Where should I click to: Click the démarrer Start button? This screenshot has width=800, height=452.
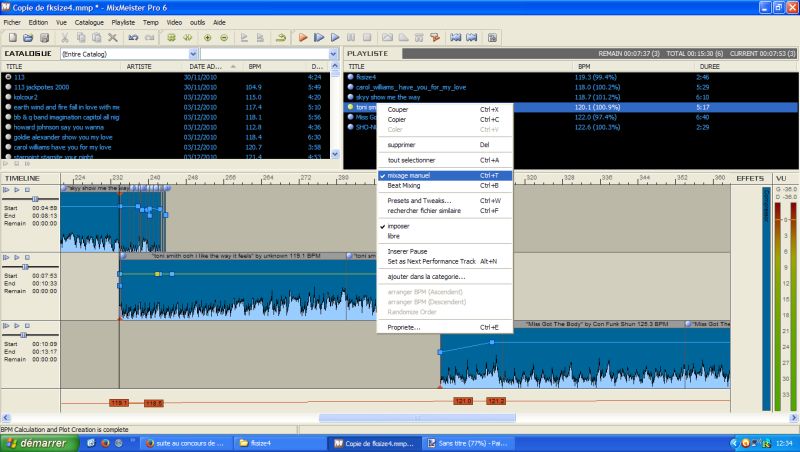point(39,443)
